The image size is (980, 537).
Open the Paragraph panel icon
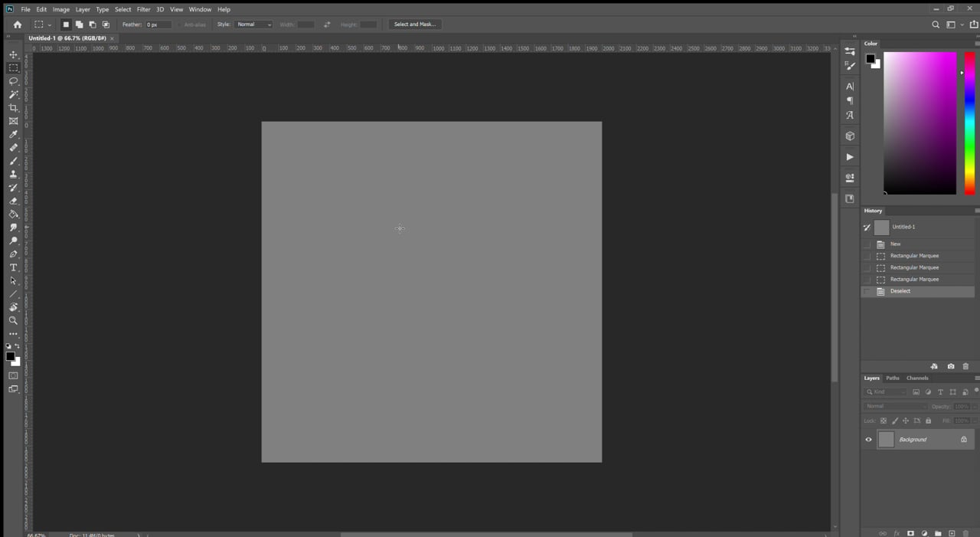(850, 101)
